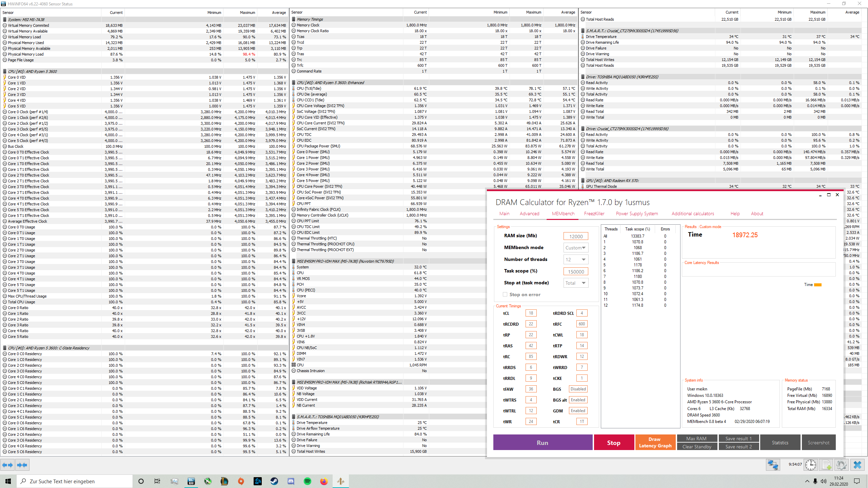868x488 pixels.
Task: Click the clock icon to reset sensor values
Action: point(811,465)
